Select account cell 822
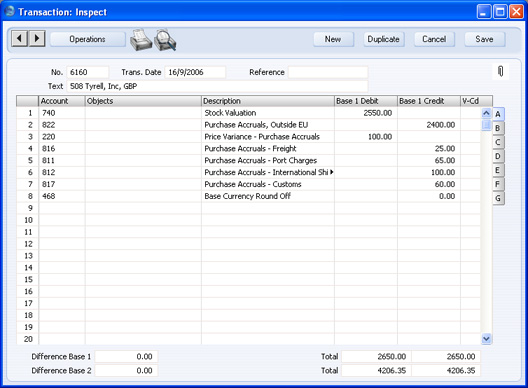Screen dimensions: 528x388 pos(62,125)
